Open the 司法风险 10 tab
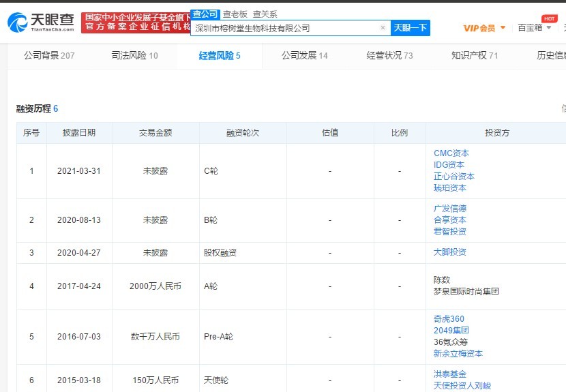This screenshot has height=392, width=566. (x=134, y=56)
